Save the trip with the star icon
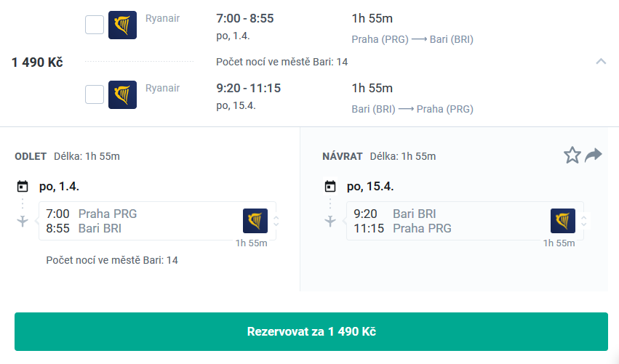The height and width of the screenshot is (364, 619). click(x=572, y=155)
